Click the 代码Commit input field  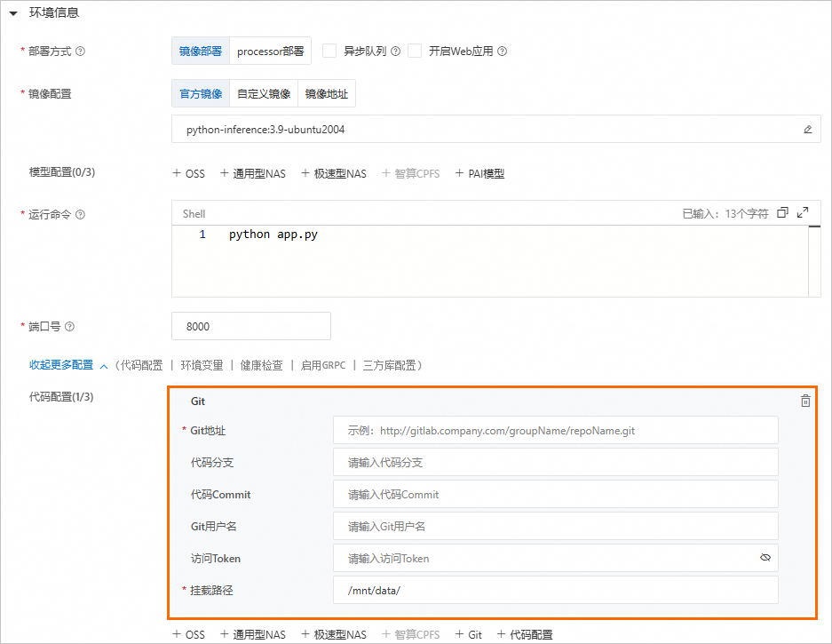pos(556,494)
